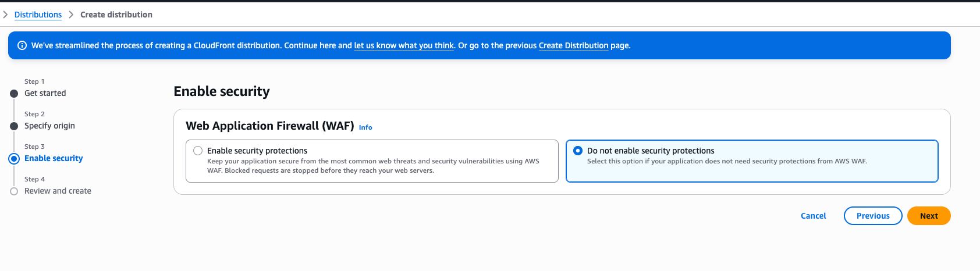Select the Enable security step label

54,158
